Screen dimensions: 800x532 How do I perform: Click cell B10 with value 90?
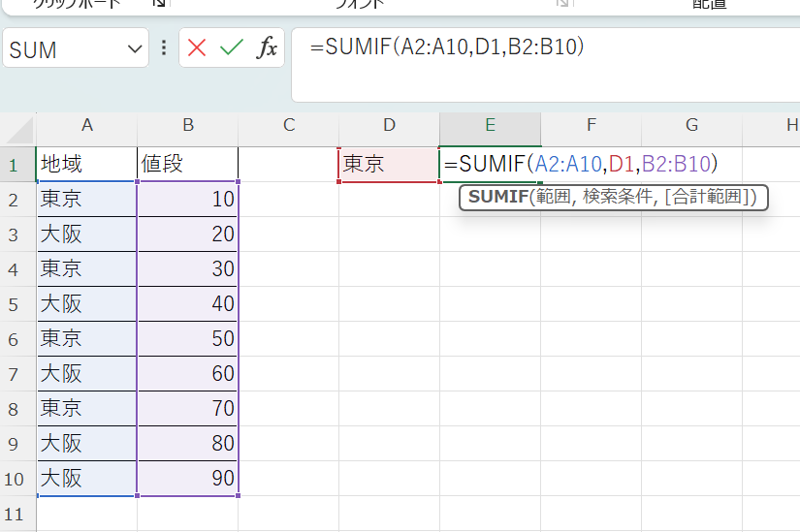(187, 479)
